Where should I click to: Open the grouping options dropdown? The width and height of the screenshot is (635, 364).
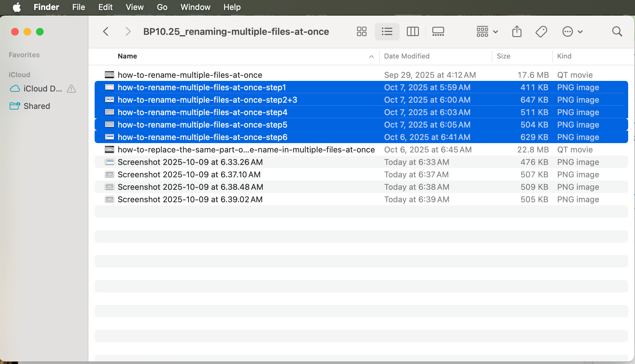click(486, 31)
